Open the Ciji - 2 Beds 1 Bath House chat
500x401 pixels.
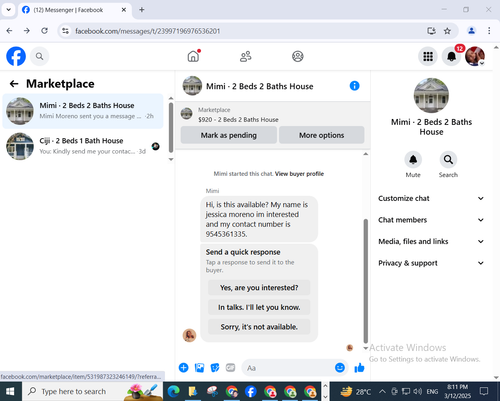83,146
